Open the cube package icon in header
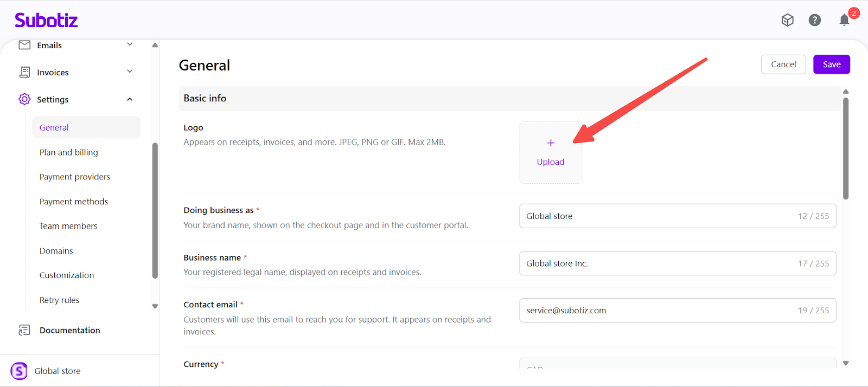The height and width of the screenshot is (387, 868). [787, 20]
